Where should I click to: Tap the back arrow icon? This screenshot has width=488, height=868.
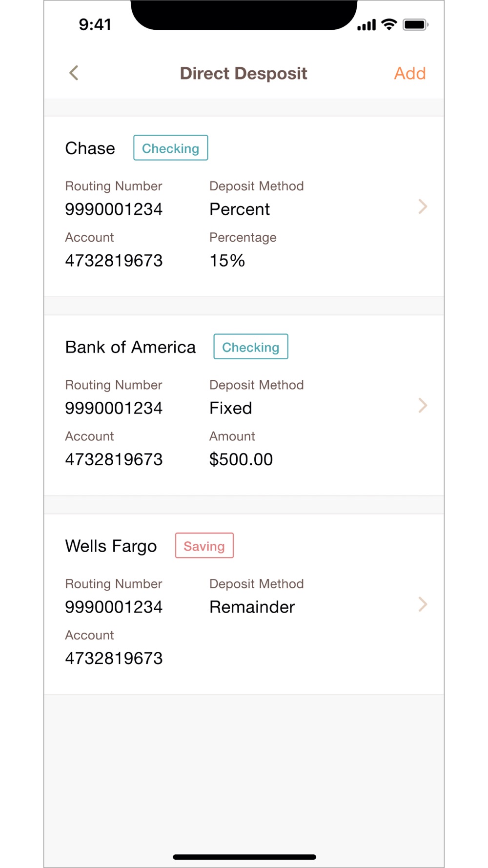pyautogui.click(x=74, y=73)
